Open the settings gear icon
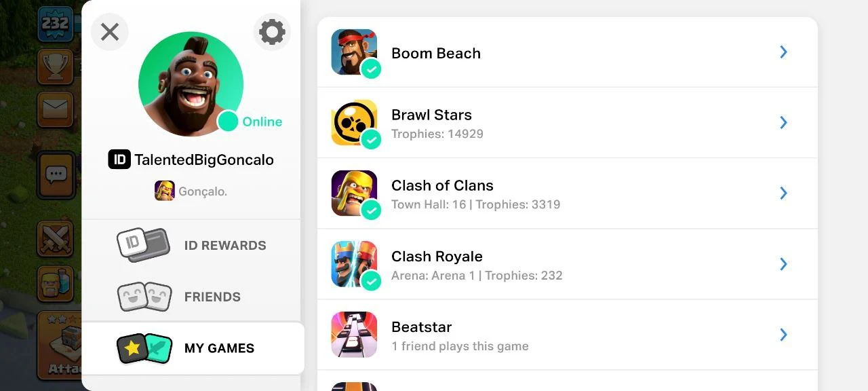 tap(272, 32)
